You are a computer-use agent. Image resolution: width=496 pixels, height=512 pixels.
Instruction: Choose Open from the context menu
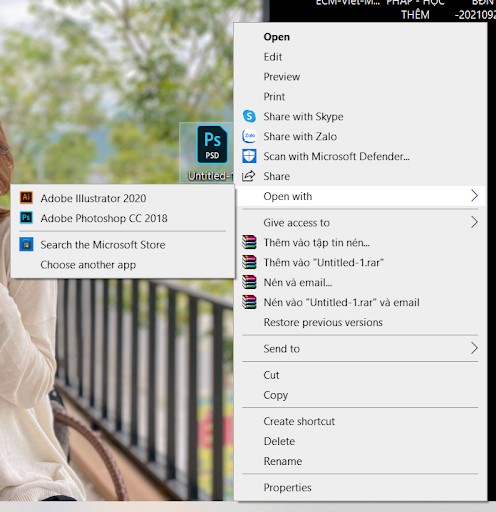click(x=276, y=37)
